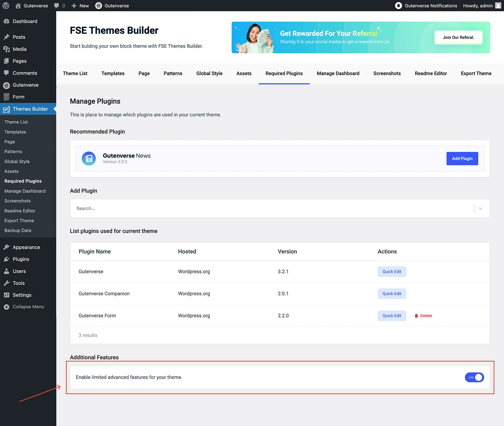
Task: Click the Media sidebar icon
Action: click(x=6, y=49)
